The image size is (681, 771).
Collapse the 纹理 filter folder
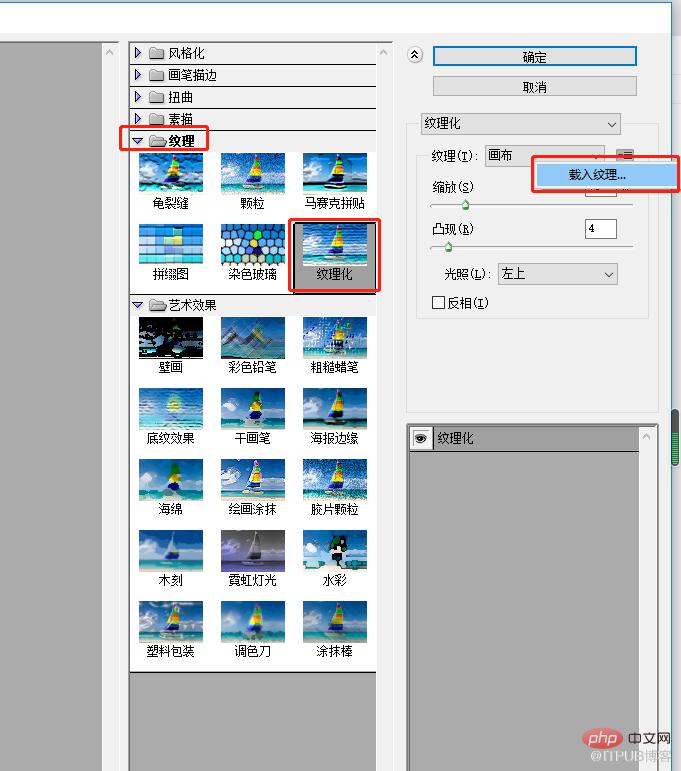138,141
